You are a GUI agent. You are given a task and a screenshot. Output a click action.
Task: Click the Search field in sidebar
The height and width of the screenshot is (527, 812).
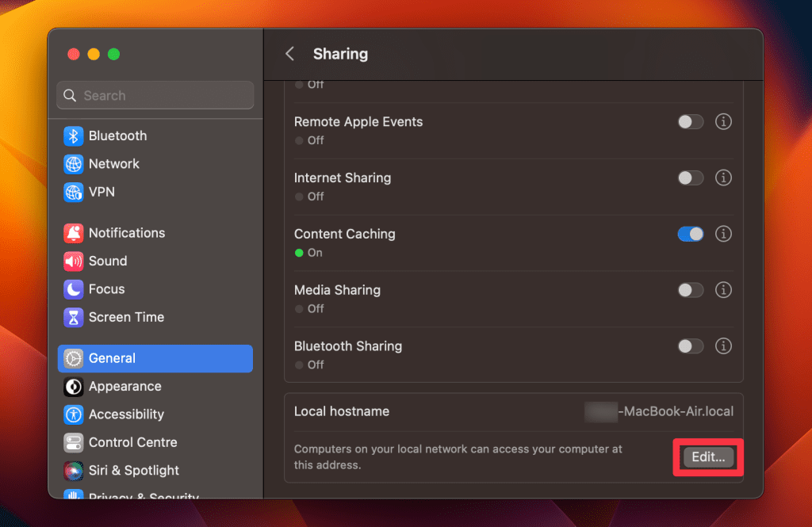[155, 96]
